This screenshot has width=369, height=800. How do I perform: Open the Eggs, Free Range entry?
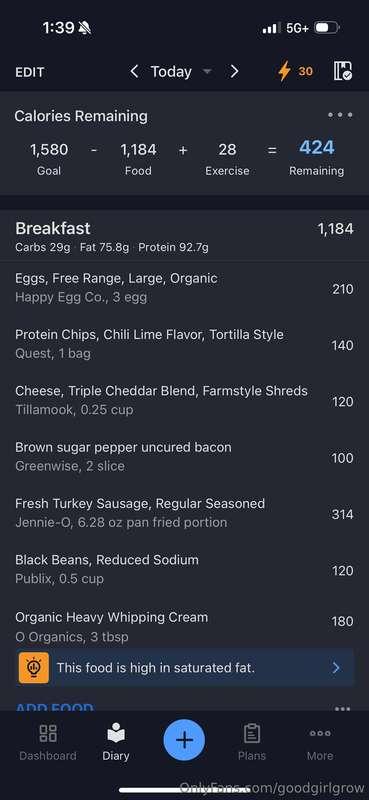click(184, 288)
